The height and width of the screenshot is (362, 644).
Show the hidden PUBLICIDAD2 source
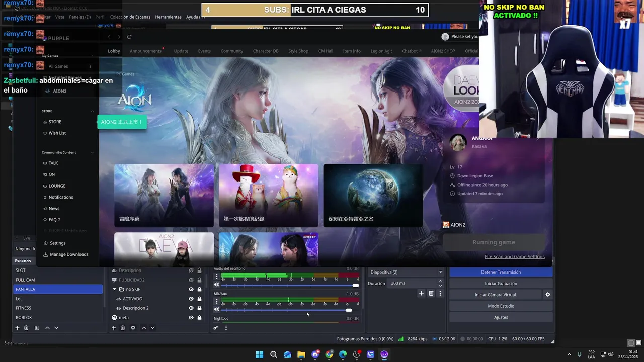point(191,280)
